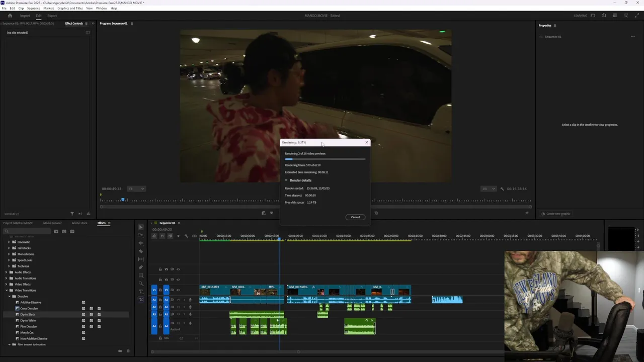Viewport: 644px width, 362px height.
Task: Select the Morph Cut transition
Action: [27, 333]
